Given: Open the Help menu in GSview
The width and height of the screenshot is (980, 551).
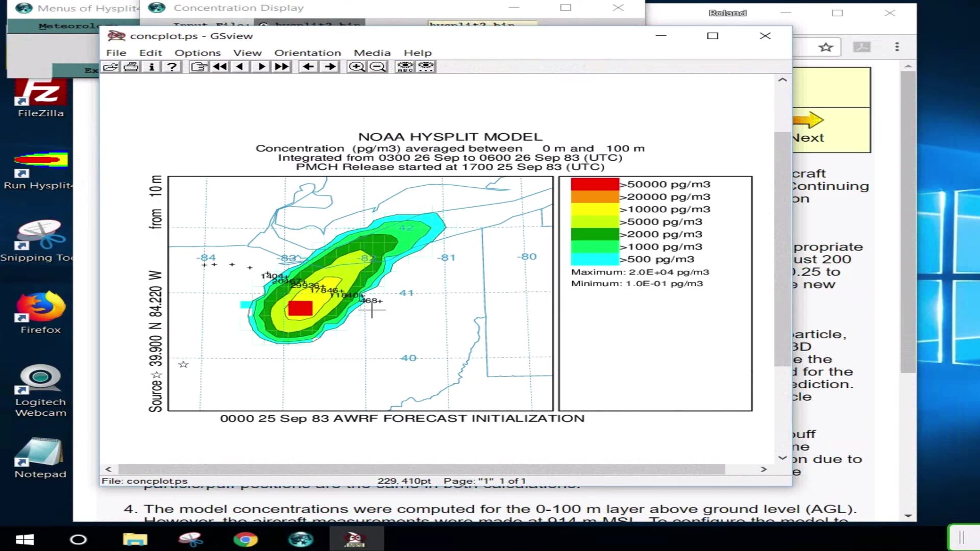Looking at the screenshot, I should pos(418,53).
